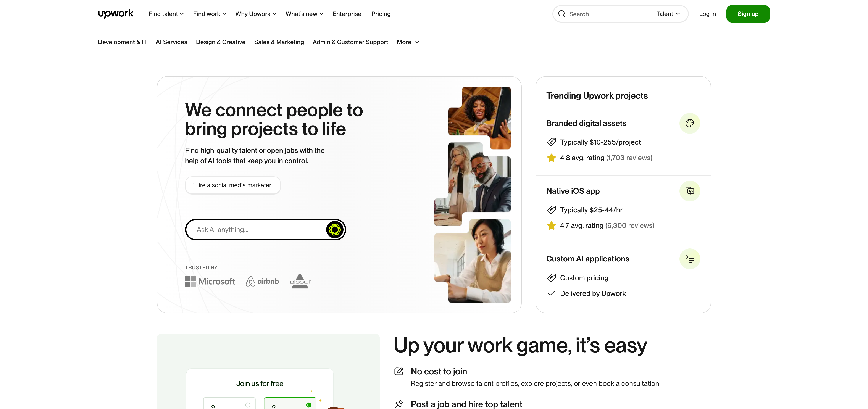
Task: Click the "(1,703 reviews)" text
Action: coord(629,158)
